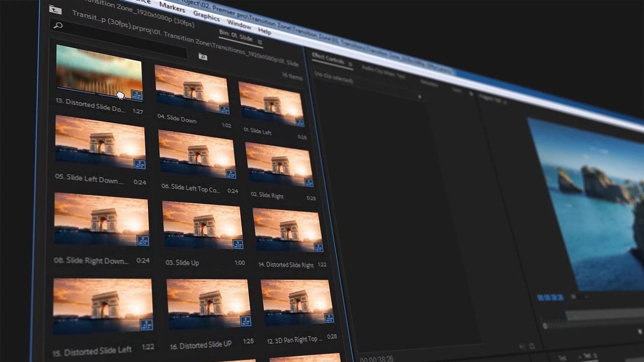Switch to the Effect Controls tab

coord(328,59)
